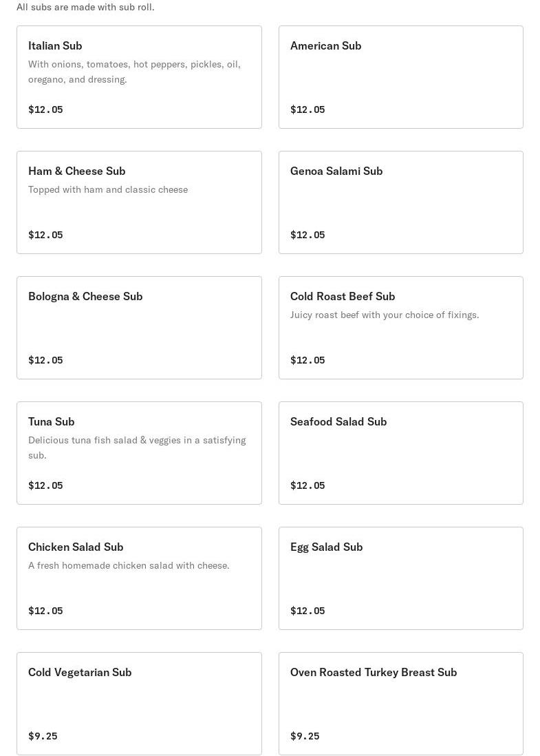The image size is (540, 756).
Task: Click the $9.25 price on Turkey Breast Sub
Action: click(x=305, y=736)
